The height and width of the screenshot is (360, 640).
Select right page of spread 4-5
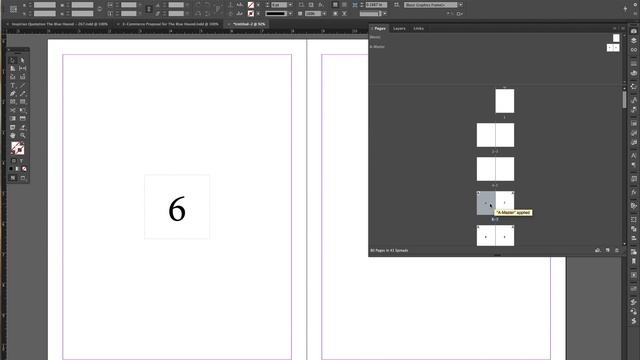pyautogui.click(x=505, y=169)
